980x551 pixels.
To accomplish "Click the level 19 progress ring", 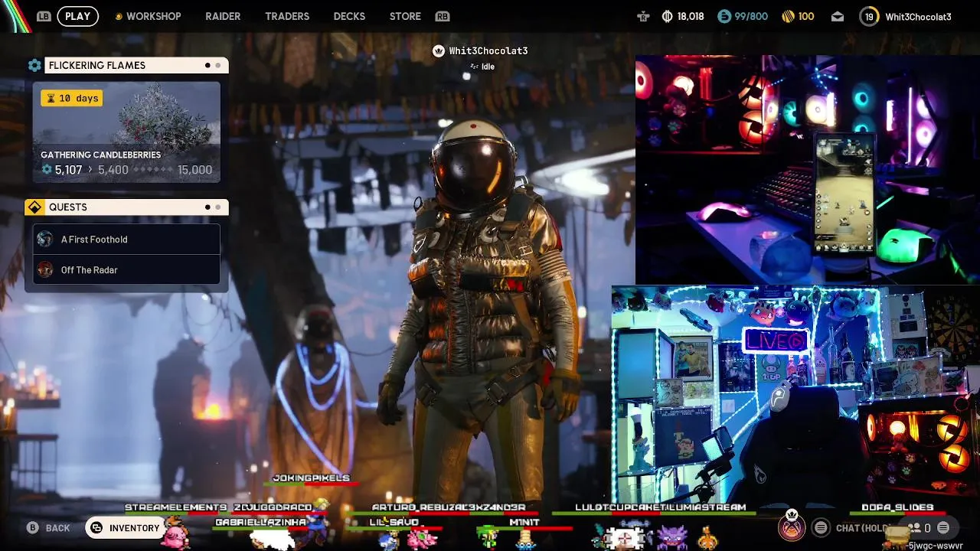I will (869, 16).
